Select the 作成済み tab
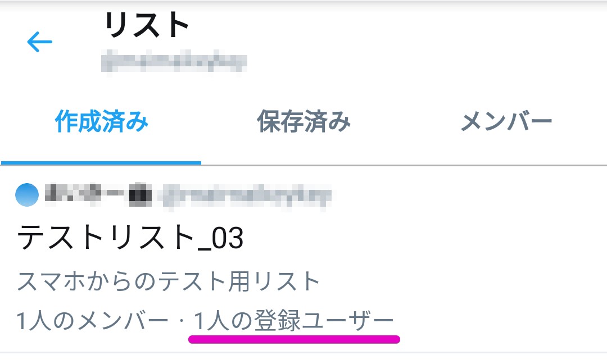 tap(101, 121)
